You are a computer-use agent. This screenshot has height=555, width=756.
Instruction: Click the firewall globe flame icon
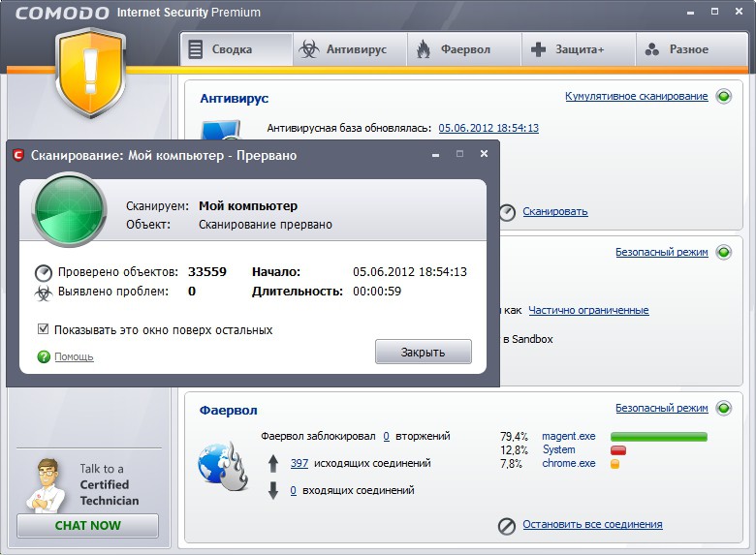point(222,462)
